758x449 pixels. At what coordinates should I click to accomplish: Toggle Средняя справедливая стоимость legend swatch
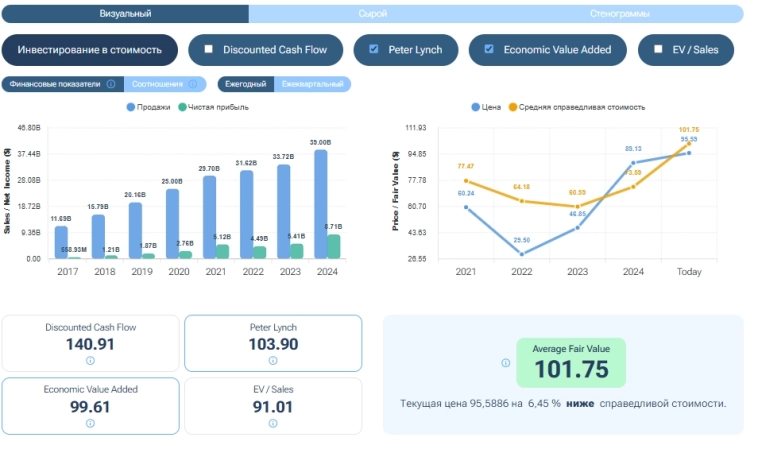513,107
